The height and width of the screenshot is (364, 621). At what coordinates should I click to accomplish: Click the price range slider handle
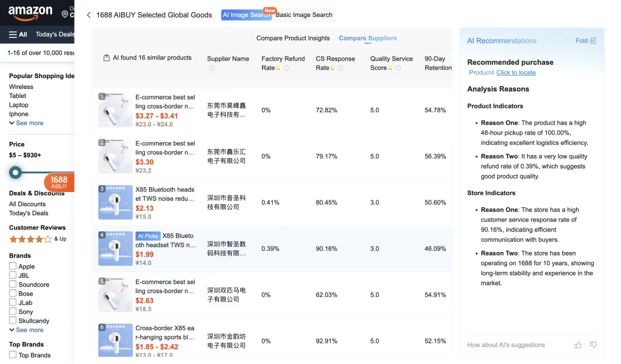(x=15, y=173)
